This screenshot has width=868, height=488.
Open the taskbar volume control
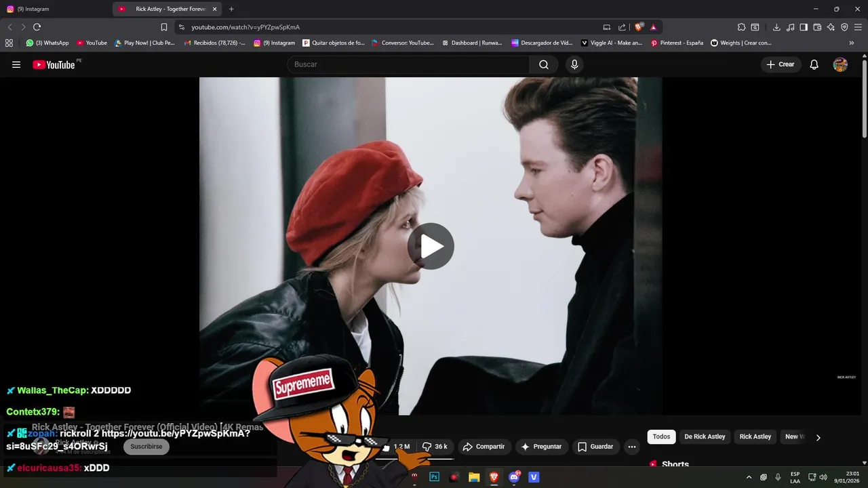823,477
